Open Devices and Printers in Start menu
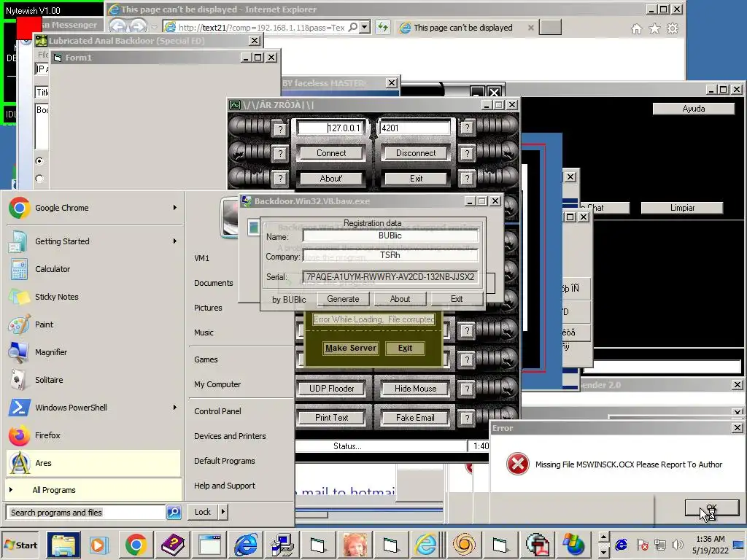This screenshot has width=747, height=560. (230, 436)
